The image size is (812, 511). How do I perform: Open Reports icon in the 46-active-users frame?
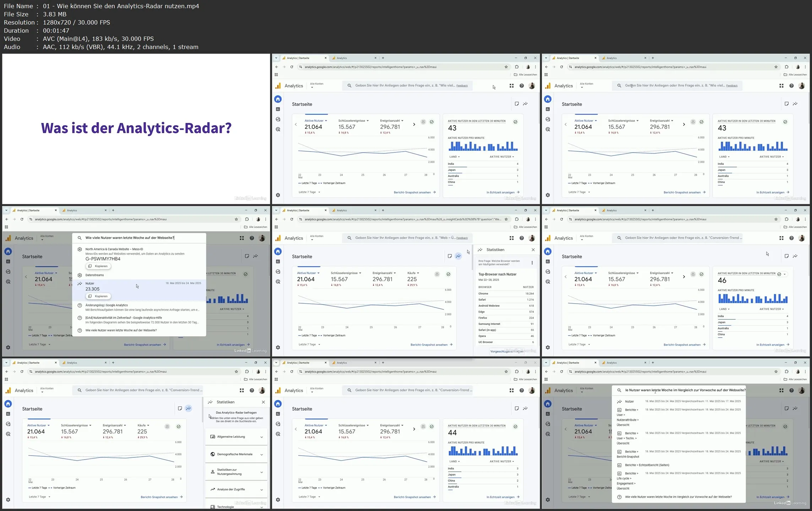click(548, 262)
